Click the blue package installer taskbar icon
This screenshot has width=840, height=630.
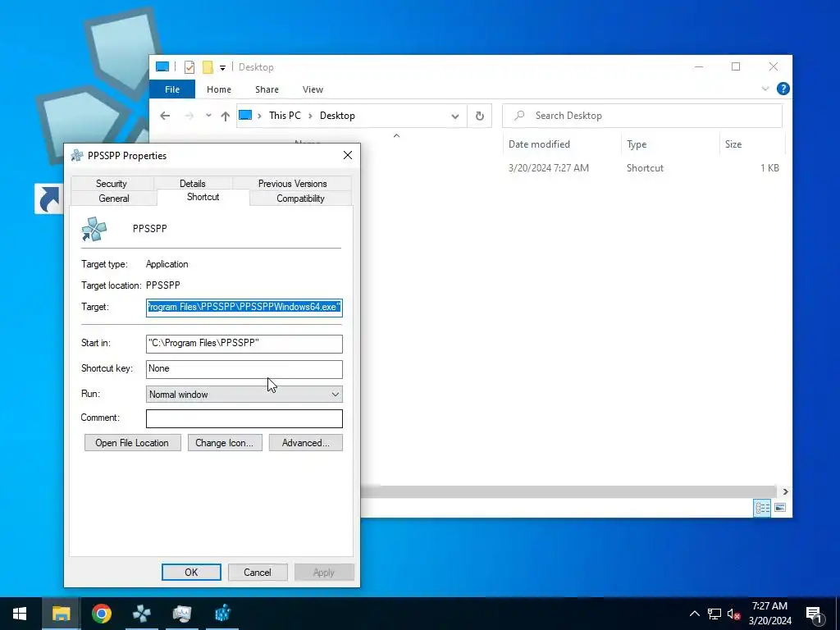(222, 614)
